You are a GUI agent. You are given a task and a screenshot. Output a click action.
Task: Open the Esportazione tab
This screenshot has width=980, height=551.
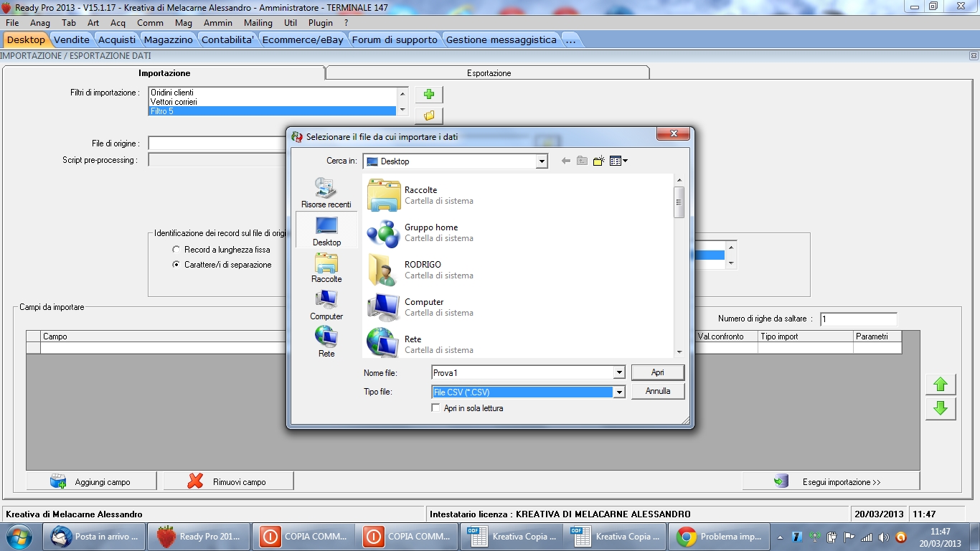click(x=489, y=73)
